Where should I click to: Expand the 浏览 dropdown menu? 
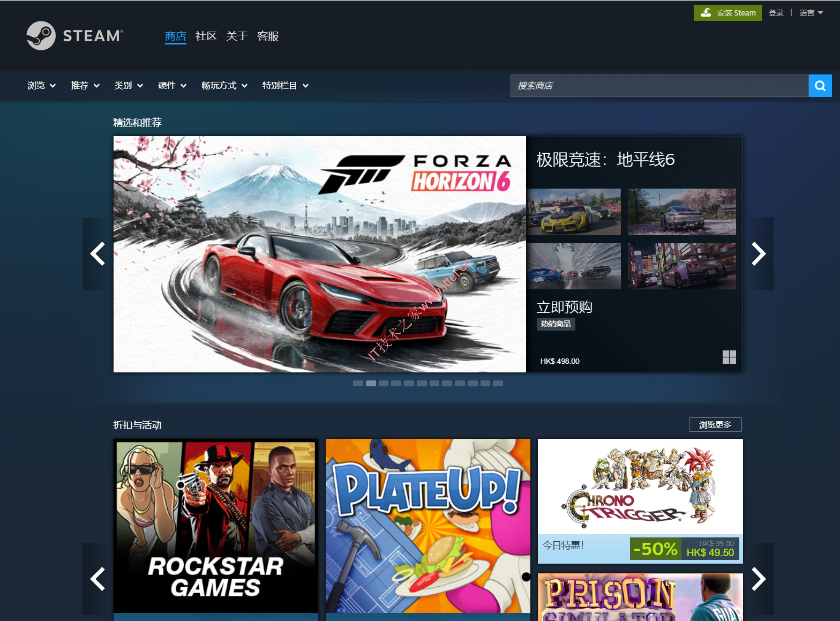(x=41, y=86)
